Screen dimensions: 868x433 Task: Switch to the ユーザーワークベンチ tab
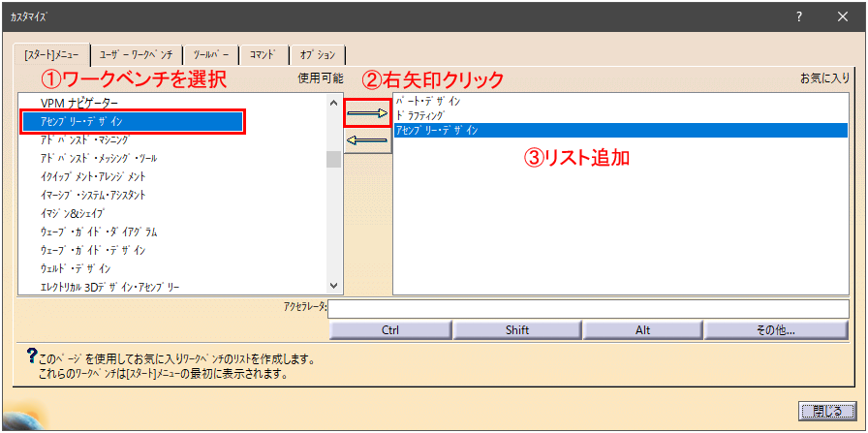click(136, 55)
